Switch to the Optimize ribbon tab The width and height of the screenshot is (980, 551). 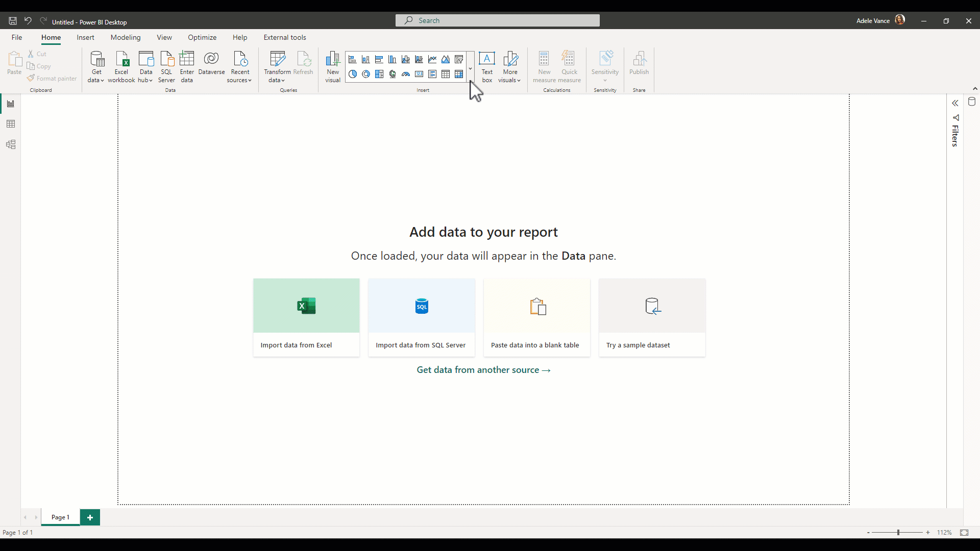click(202, 37)
